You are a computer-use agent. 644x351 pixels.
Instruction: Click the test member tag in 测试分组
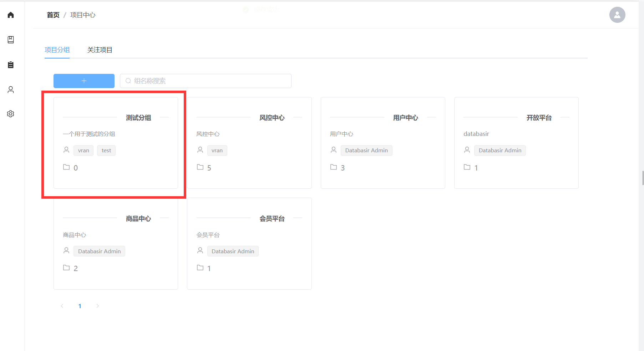(106, 151)
